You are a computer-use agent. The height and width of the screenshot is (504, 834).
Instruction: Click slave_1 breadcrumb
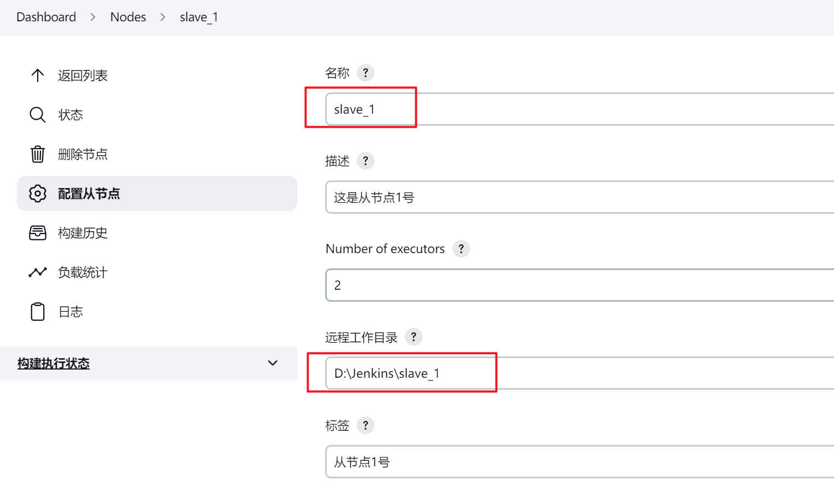tap(199, 17)
